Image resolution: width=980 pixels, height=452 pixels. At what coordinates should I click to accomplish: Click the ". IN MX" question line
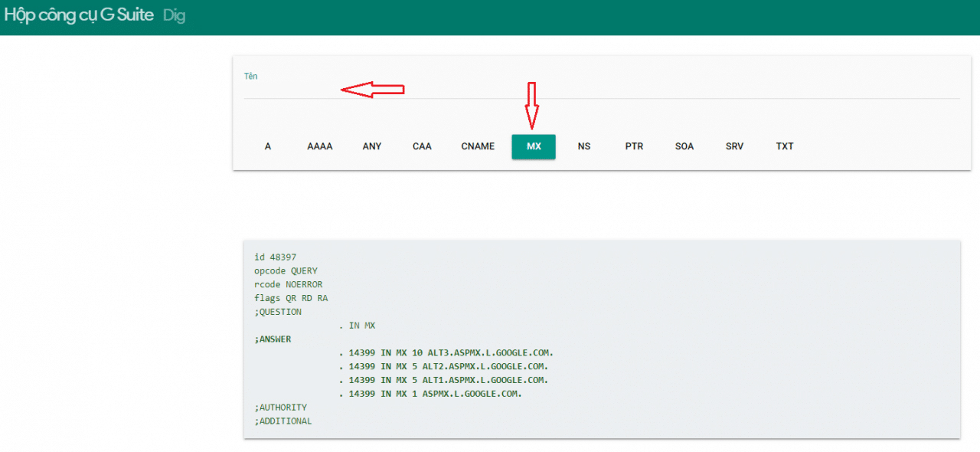coord(357,326)
